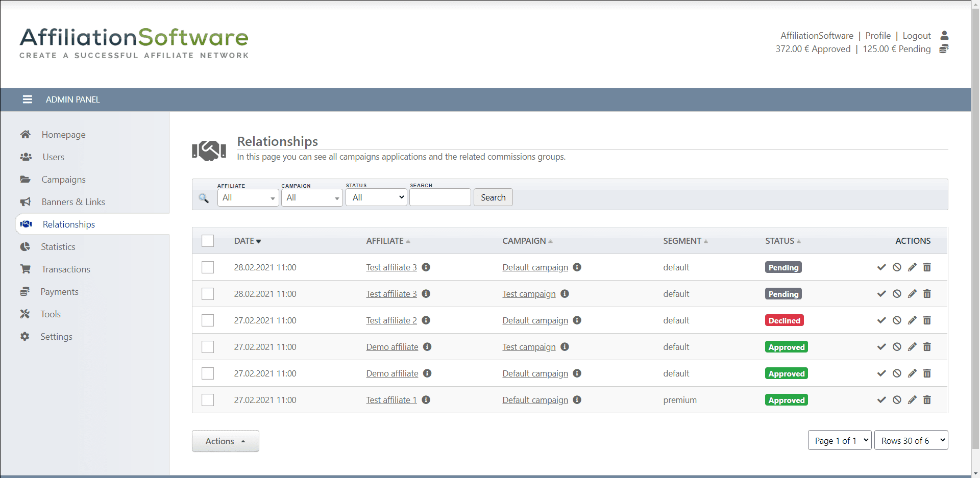Click the hamburger menu icon in admin bar
Viewport: 980px width, 478px height.
pyautogui.click(x=28, y=99)
